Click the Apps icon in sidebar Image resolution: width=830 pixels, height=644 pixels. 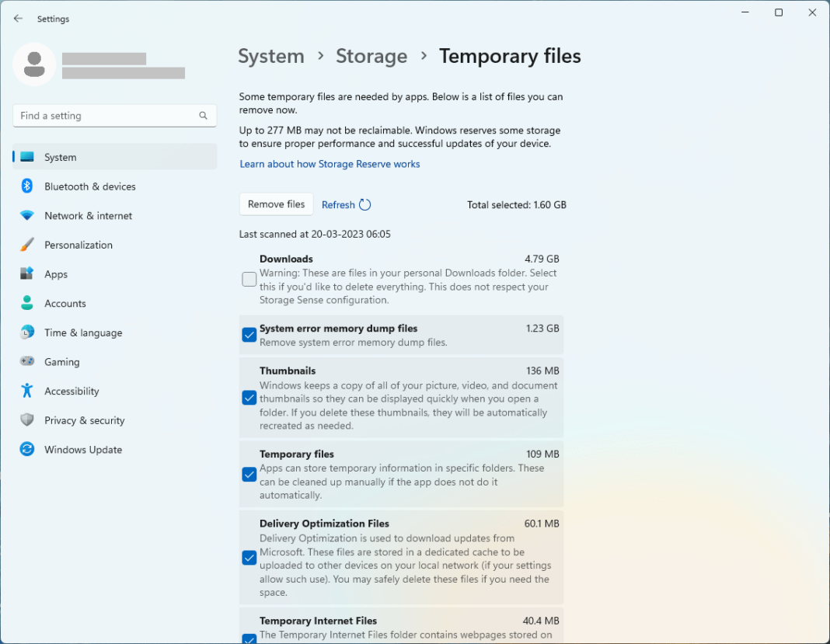tap(27, 273)
